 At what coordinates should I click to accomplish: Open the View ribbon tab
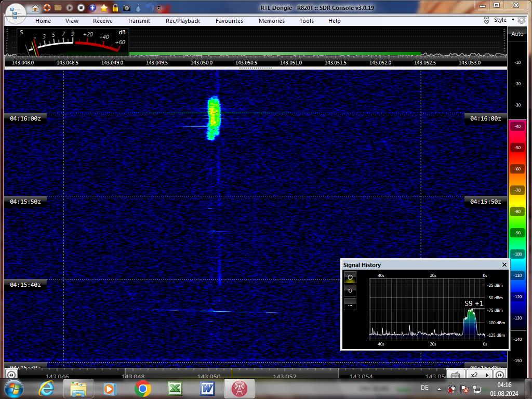[72, 21]
